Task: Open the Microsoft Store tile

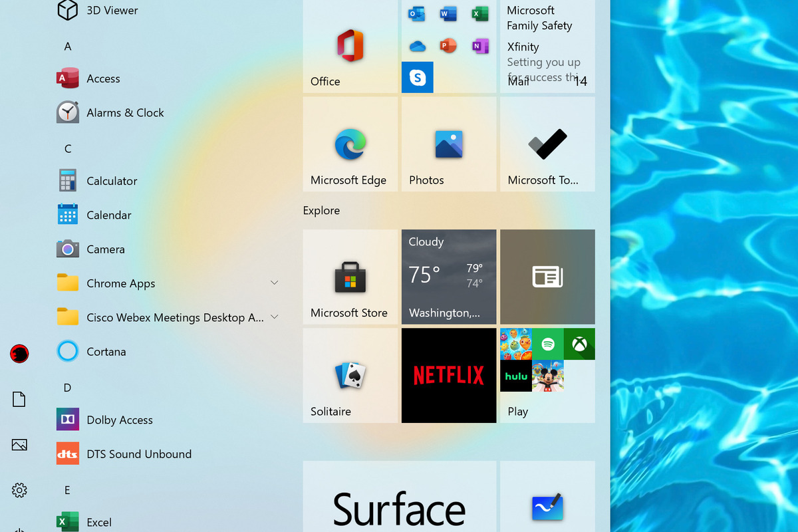Action: (x=350, y=277)
